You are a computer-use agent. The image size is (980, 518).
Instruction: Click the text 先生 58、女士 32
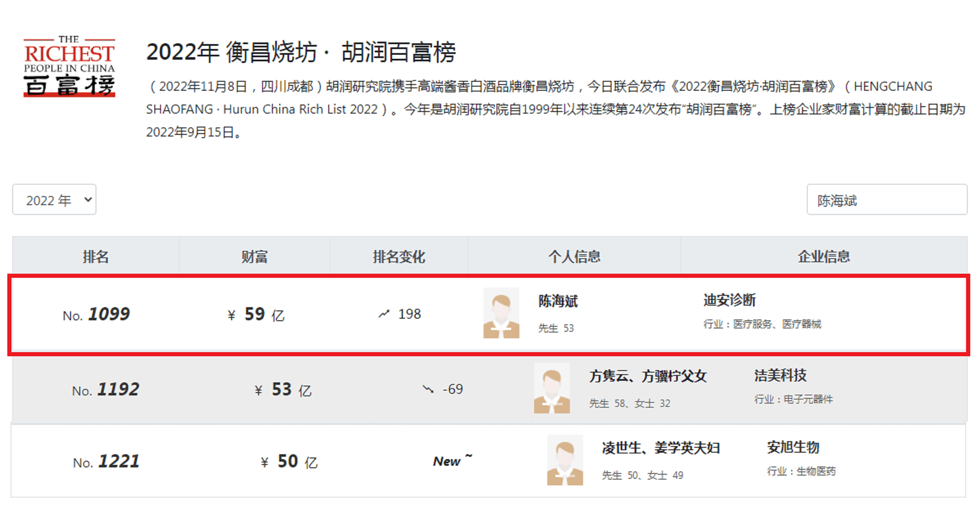click(629, 404)
